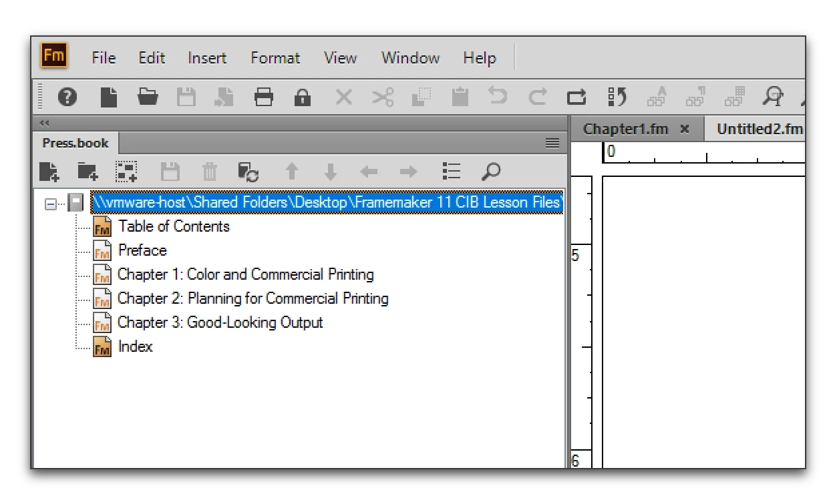Create a new document from toolbar
Image resolution: width=837 pixels, height=504 pixels.
(x=109, y=97)
